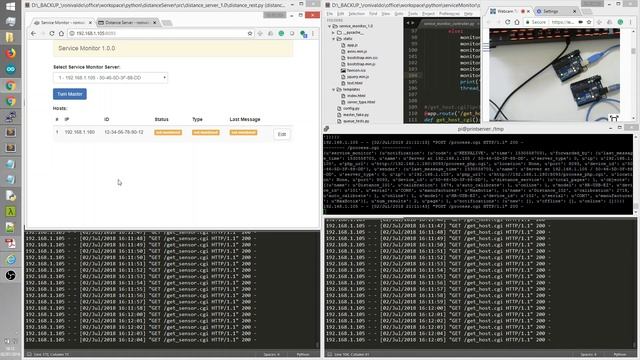This screenshot has height=360, width=640.
Task: Open the Selection menu in Sublime Text
Action: pyautogui.click(x=356, y=14)
